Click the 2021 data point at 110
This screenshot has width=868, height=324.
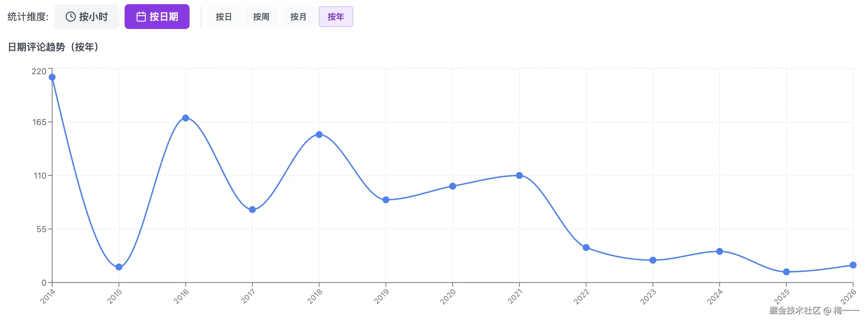coord(519,176)
